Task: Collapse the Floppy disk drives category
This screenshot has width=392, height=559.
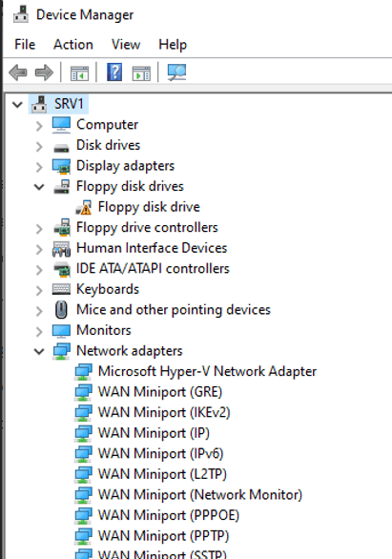Action: point(39,187)
